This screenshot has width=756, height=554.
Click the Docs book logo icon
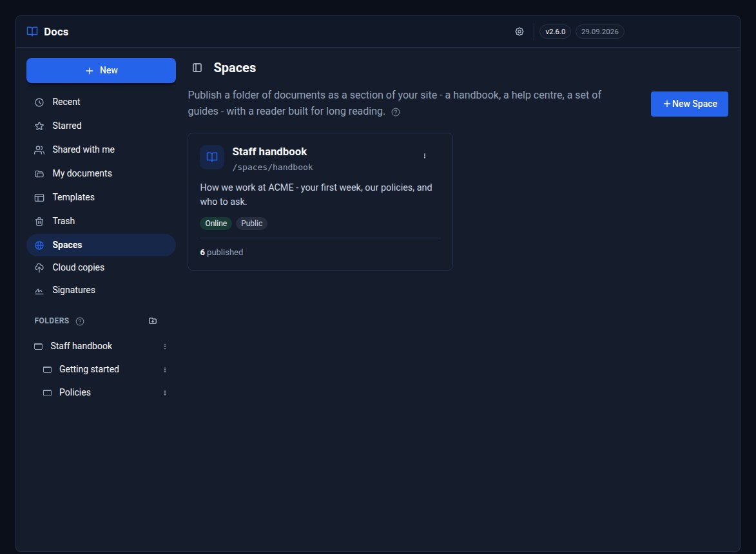32,32
